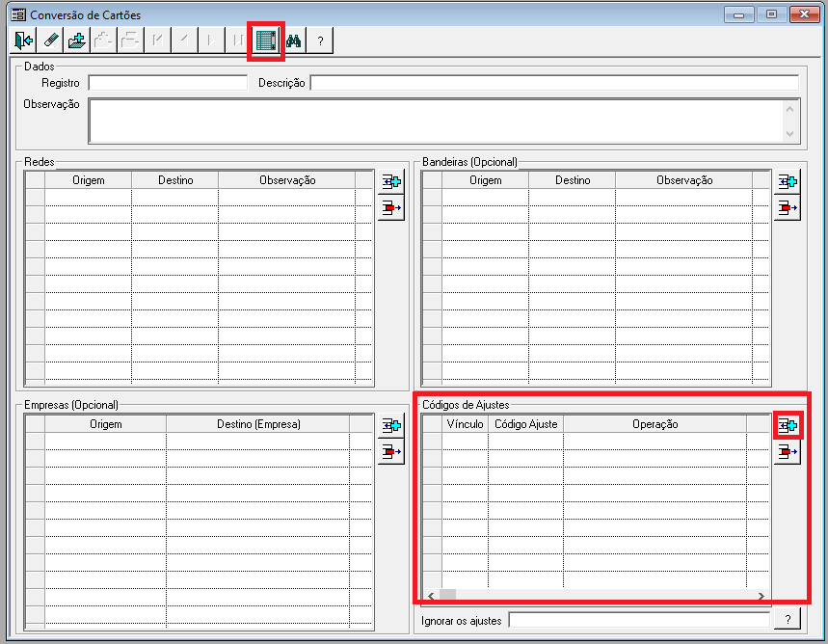Click left arrow of Códigos de Ajustes scrollbar

pyautogui.click(x=431, y=596)
